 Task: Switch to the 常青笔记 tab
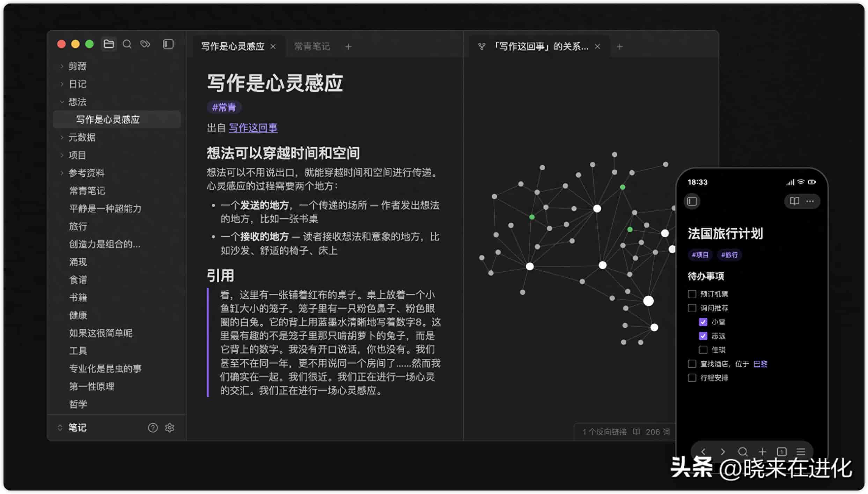312,46
